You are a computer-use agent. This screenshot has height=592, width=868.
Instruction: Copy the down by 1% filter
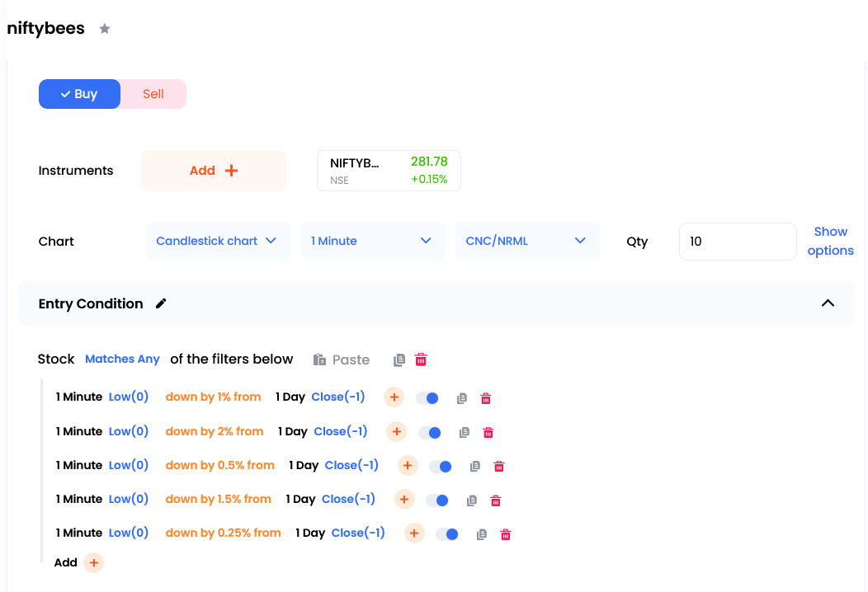(x=462, y=398)
